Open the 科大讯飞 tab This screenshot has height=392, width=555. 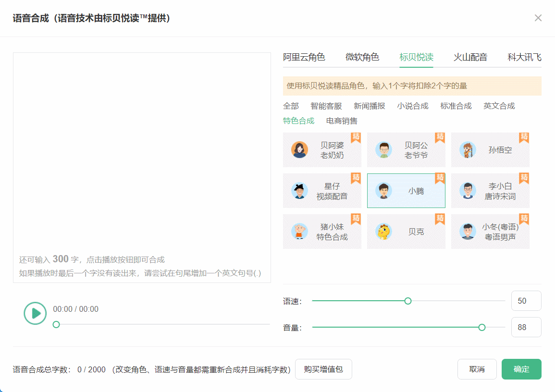524,57
